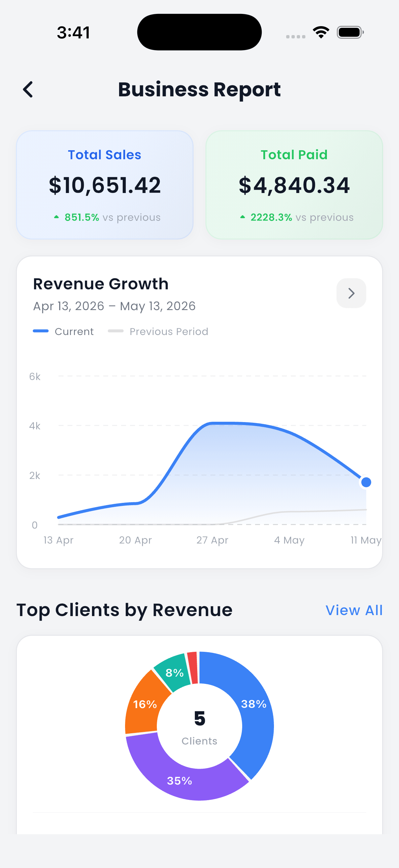Tap the 13 Apr axis label
Screen dimensions: 399x868
[x=58, y=540]
